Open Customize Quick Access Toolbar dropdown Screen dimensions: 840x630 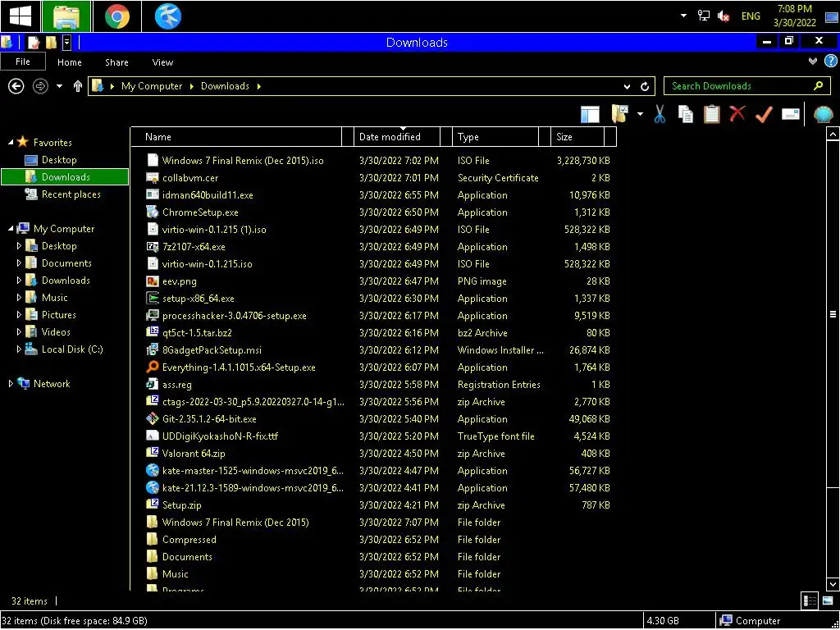[x=67, y=43]
